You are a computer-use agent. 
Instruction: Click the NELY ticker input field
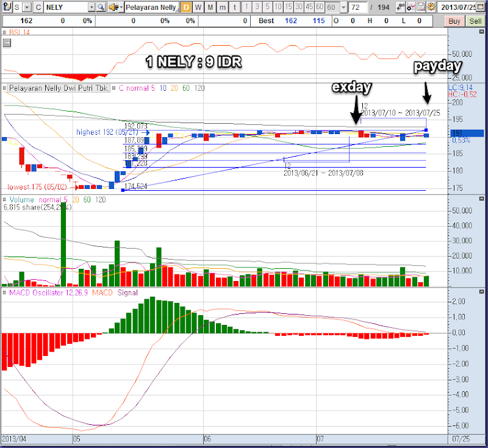tap(66, 7)
